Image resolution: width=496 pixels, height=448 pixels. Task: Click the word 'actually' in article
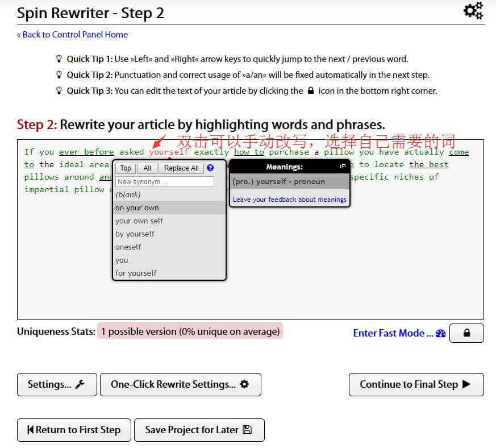[x=424, y=152]
